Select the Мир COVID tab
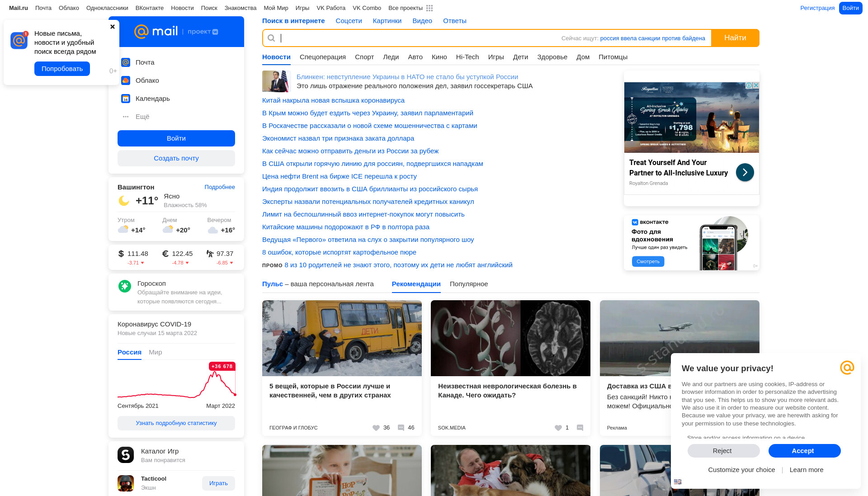Viewport: 868px width, 496px height. pos(156,352)
